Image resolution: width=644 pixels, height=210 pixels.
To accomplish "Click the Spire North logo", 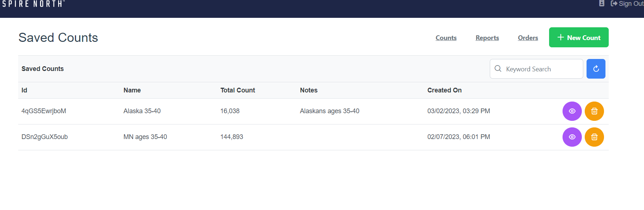I will point(33,4).
